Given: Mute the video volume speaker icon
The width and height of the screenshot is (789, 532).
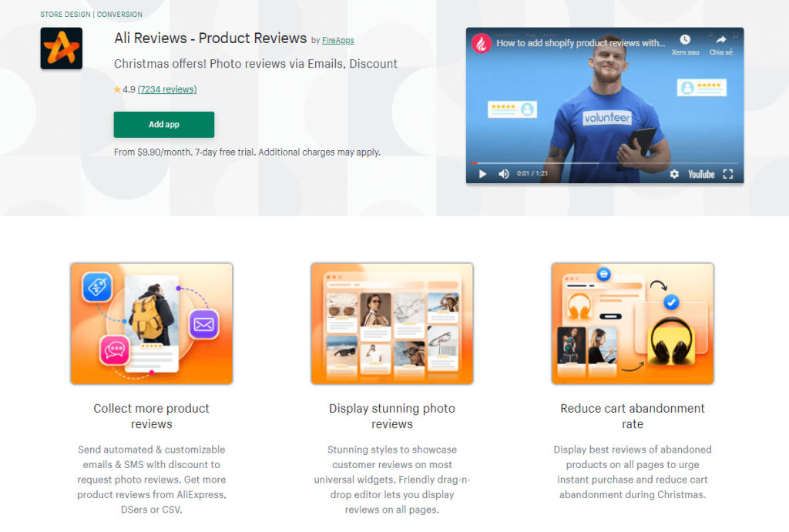Looking at the screenshot, I should (504, 174).
